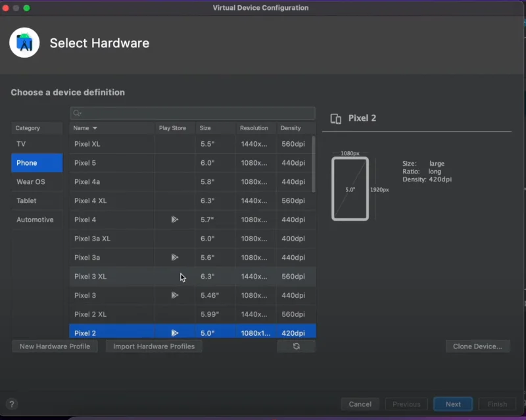Click the device icon beside Pixel 2 title
This screenshot has height=420, width=526.
click(x=336, y=118)
